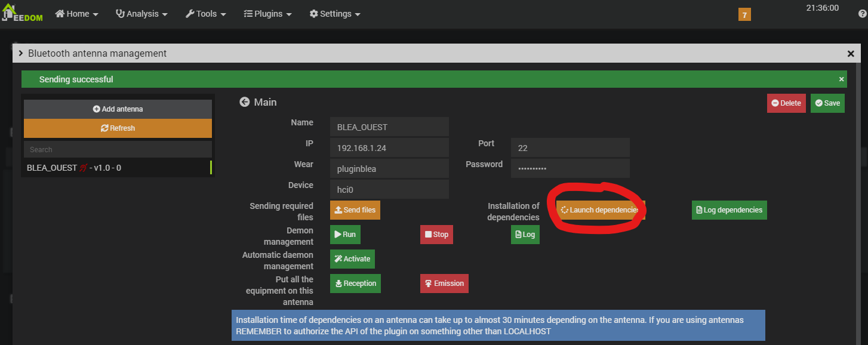Click Launch dependencies button
Image resolution: width=868 pixels, height=345 pixels.
pyautogui.click(x=601, y=210)
